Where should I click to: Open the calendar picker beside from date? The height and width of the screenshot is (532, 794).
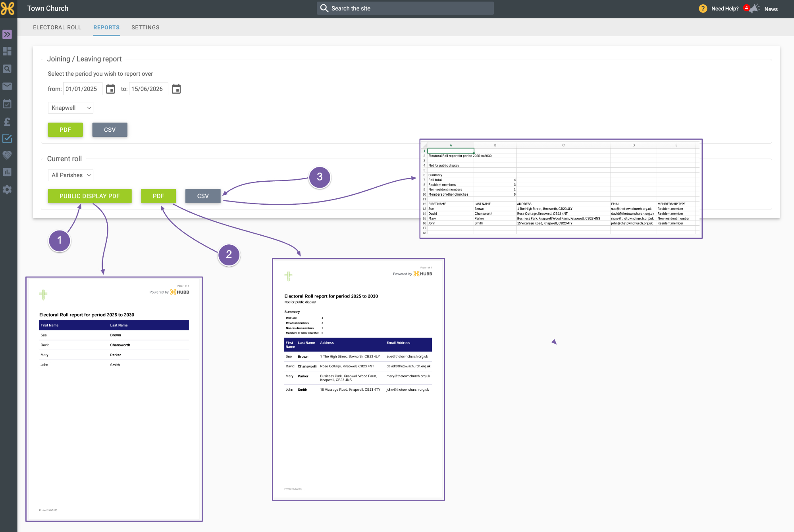point(110,89)
